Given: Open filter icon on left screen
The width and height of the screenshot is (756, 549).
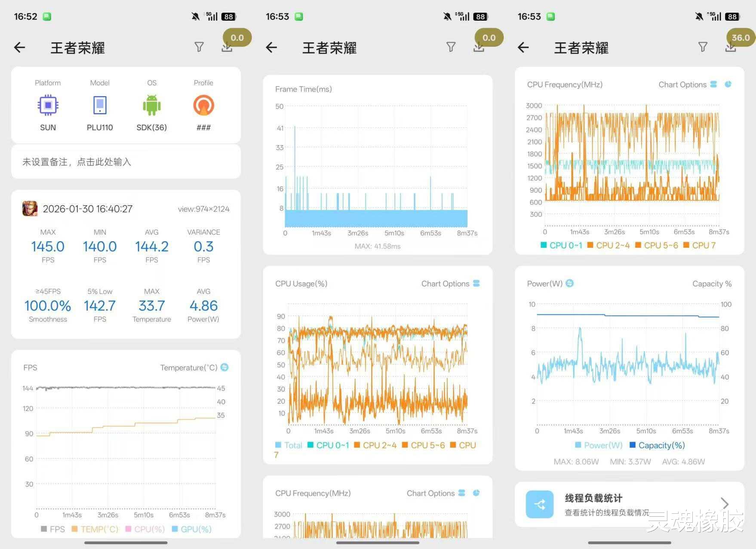Looking at the screenshot, I should [199, 47].
